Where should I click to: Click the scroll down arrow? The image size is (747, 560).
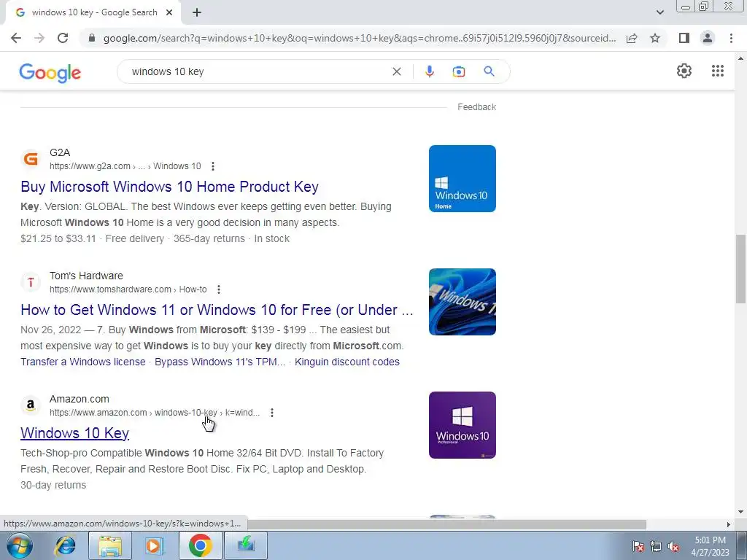click(740, 512)
